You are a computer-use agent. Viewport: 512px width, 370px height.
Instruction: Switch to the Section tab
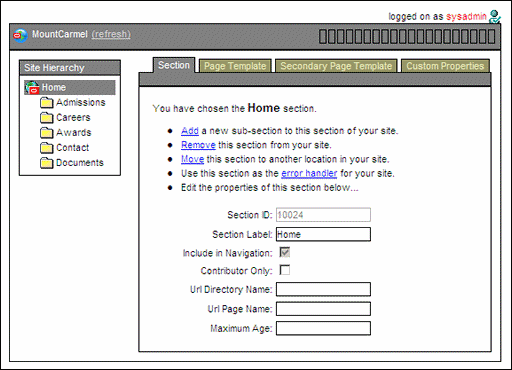pos(174,65)
